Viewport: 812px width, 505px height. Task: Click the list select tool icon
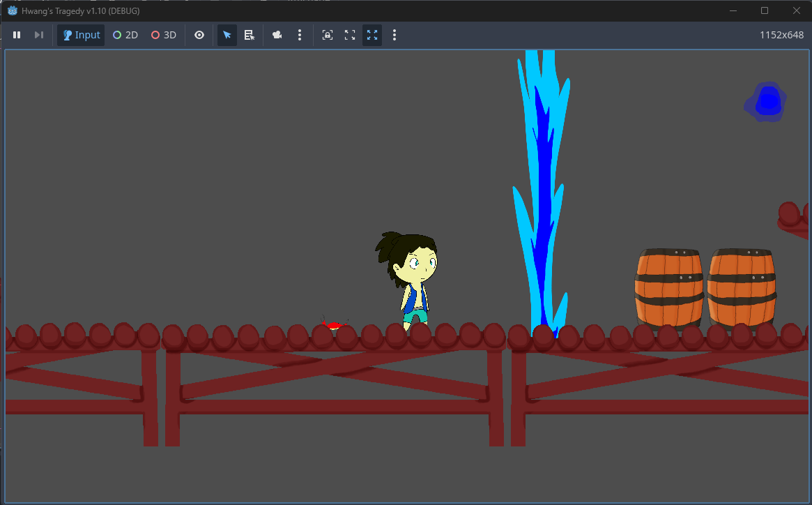pyautogui.click(x=249, y=35)
